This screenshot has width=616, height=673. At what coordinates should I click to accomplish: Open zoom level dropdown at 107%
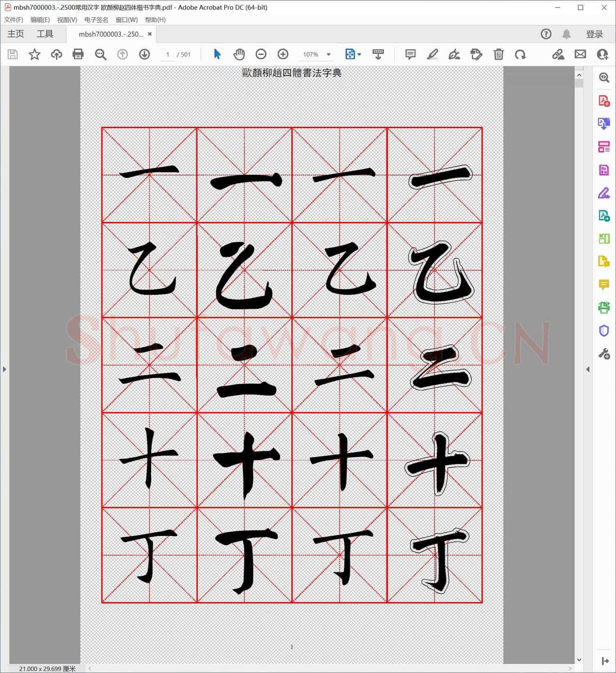pyautogui.click(x=329, y=54)
